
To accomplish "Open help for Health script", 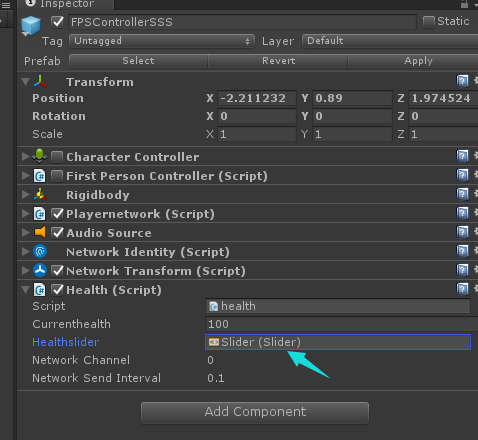I will [x=462, y=289].
